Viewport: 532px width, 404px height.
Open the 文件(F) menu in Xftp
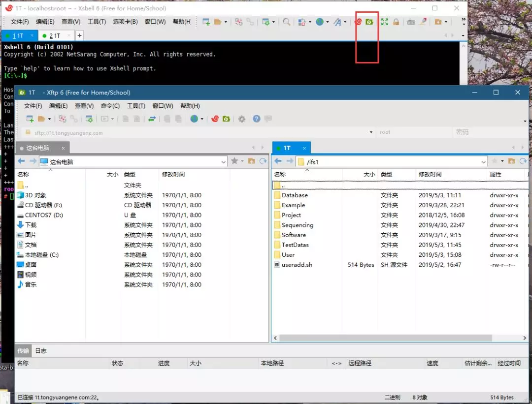(x=33, y=105)
